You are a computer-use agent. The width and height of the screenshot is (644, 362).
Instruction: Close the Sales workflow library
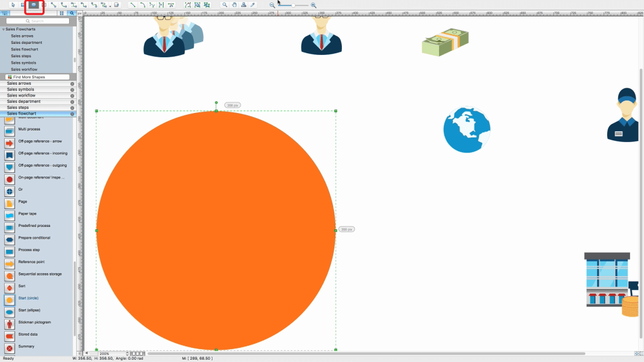coord(72,96)
